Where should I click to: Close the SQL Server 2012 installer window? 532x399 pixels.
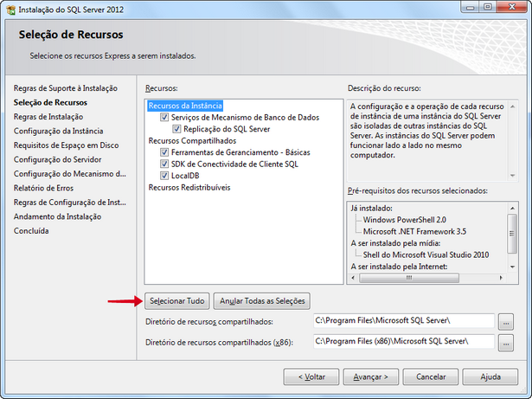512,7
